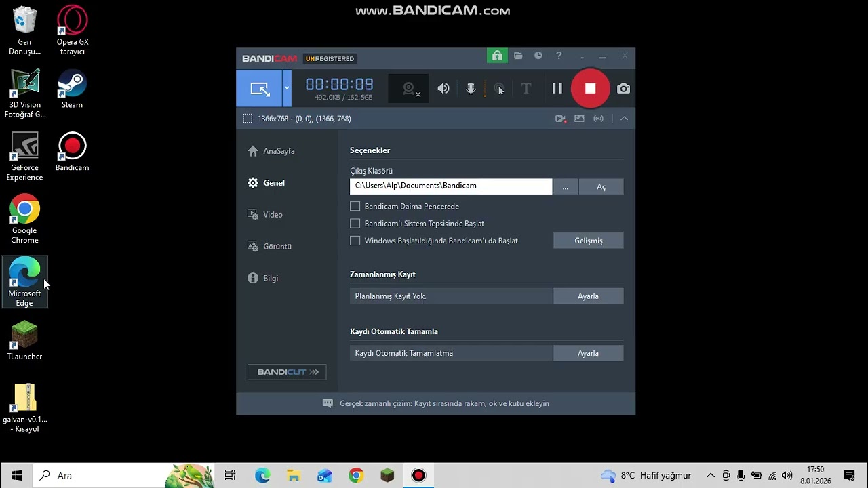Go to the Bilgi tab
The width and height of the screenshot is (868, 488).
coord(263,279)
